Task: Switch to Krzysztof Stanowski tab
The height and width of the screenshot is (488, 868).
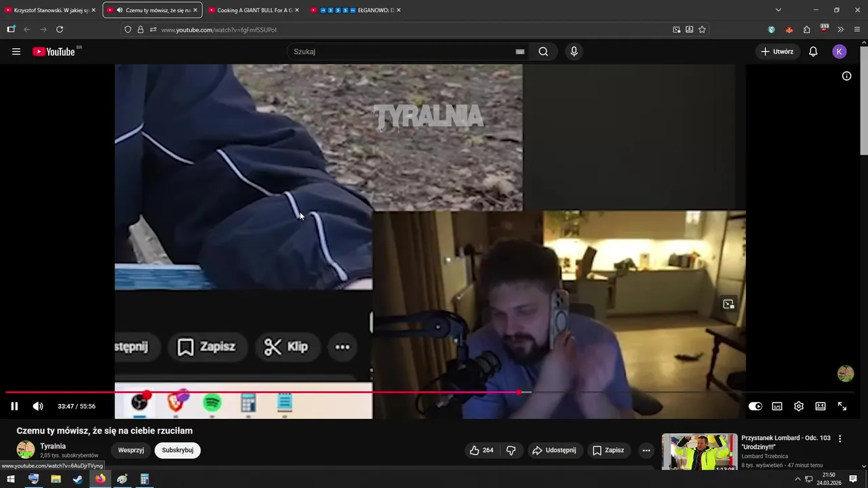Action: point(51,10)
